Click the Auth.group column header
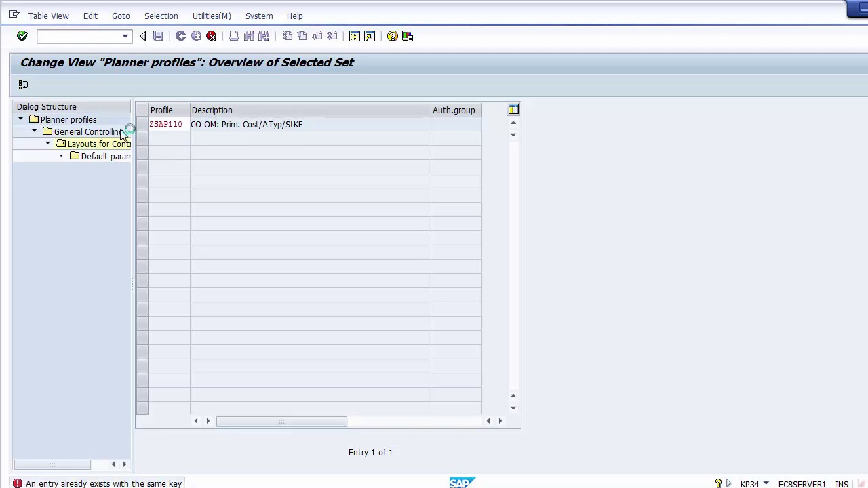This screenshot has height=488, width=868. [456, 110]
